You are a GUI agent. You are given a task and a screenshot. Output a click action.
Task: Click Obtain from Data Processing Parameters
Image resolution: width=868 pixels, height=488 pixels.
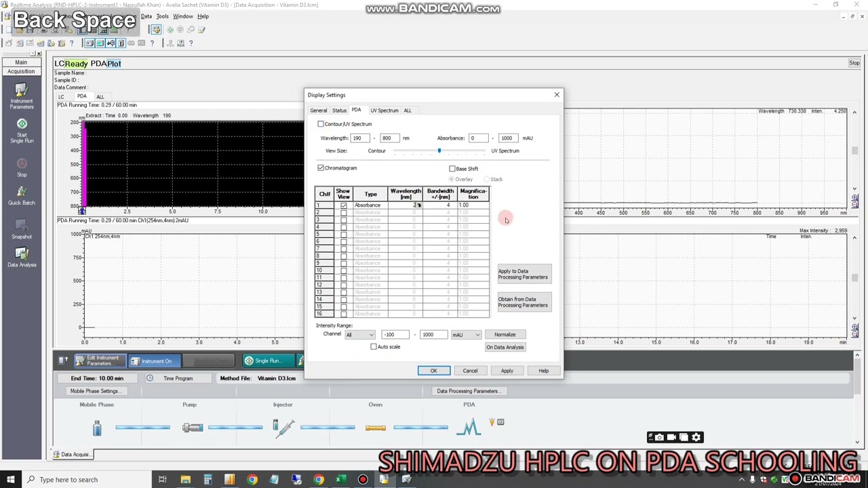coord(524,302)
